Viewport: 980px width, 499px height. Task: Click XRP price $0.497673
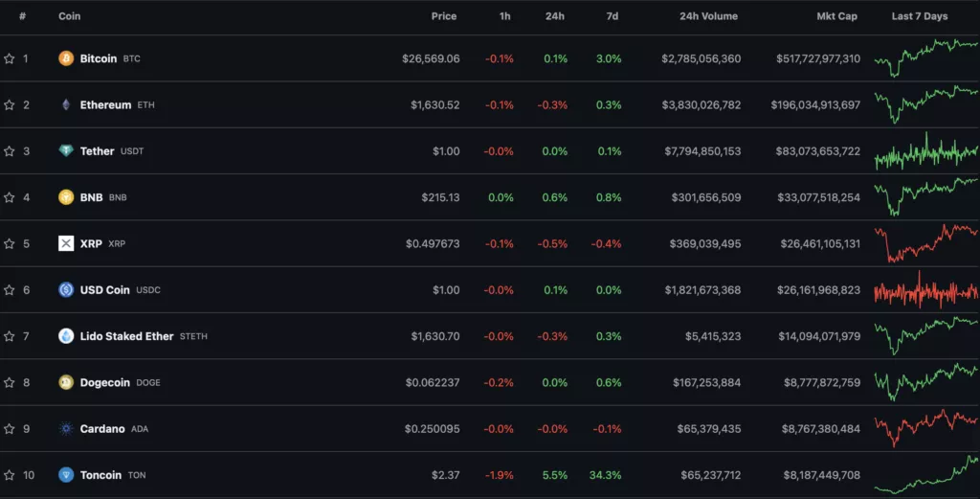(433, 243)
